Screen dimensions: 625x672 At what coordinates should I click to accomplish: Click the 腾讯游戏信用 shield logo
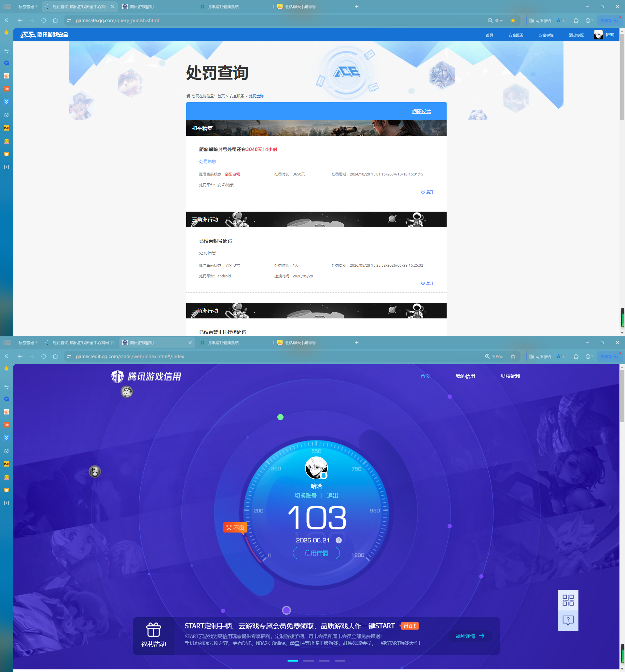118,376
